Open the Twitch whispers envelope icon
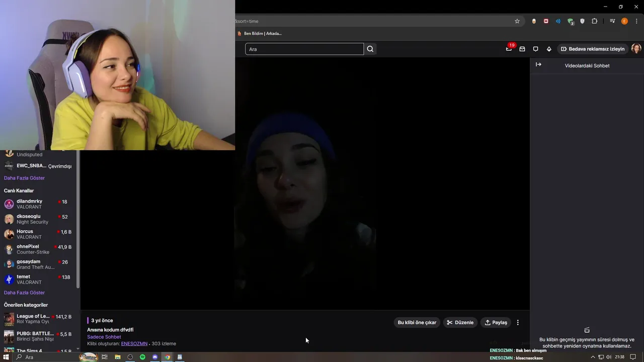This screenshot has width=644, height=362. (x=522, y=49)
